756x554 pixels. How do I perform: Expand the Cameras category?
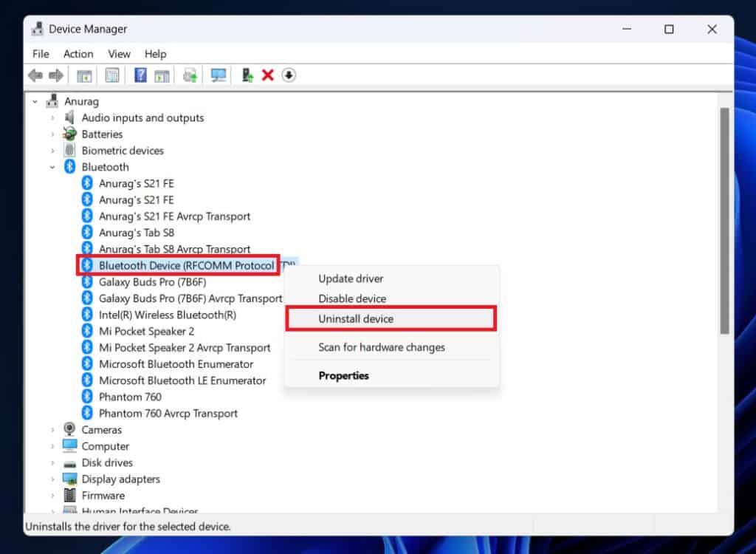(x=52, y=429)
